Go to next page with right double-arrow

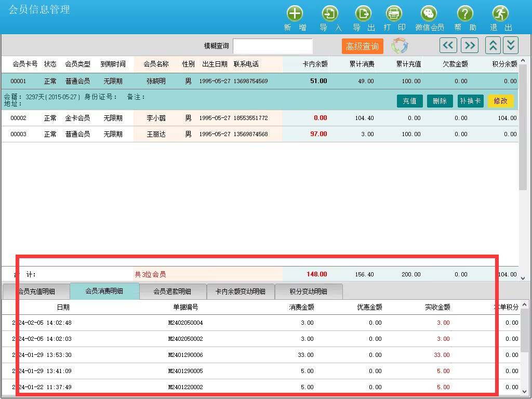469,46
